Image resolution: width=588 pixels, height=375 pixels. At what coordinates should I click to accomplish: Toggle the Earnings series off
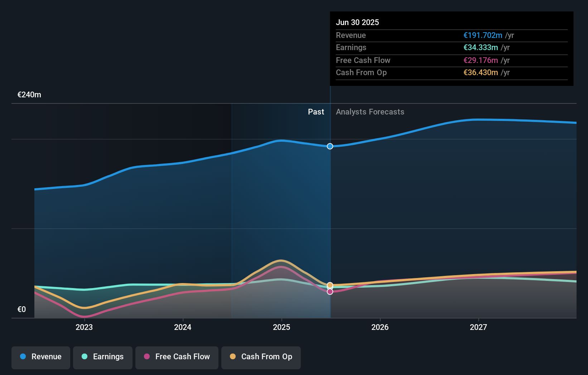point(103,357)
